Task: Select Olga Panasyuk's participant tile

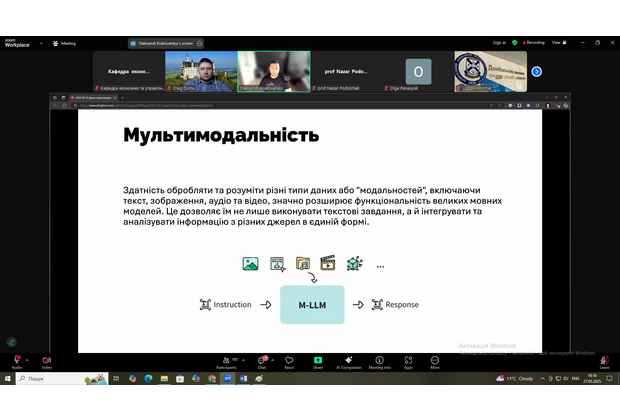Action: 418,72
